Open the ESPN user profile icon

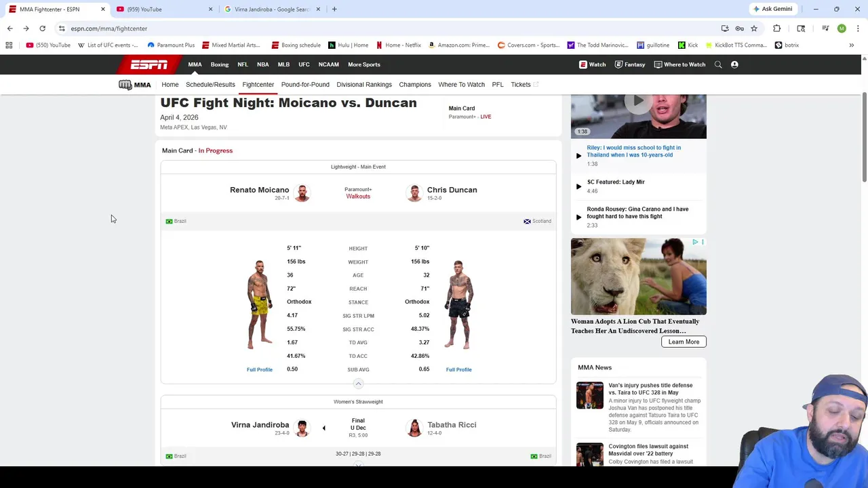(734, 64)
